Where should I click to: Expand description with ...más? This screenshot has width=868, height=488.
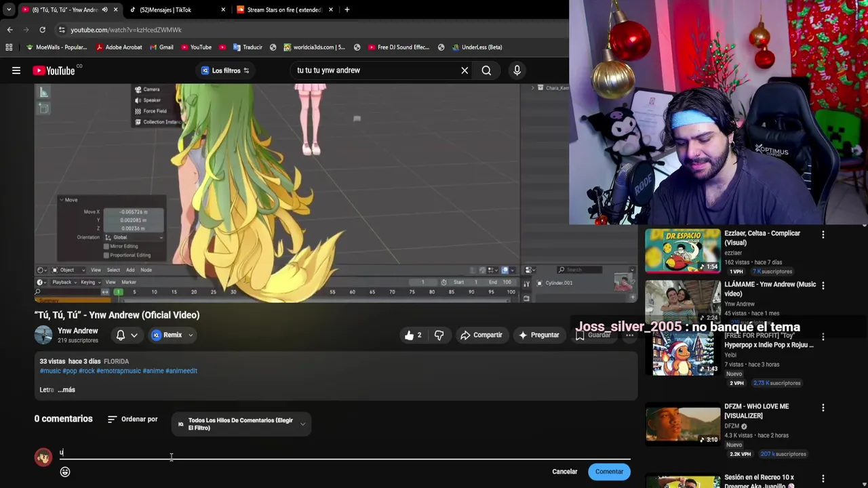[x=66, y=390]
